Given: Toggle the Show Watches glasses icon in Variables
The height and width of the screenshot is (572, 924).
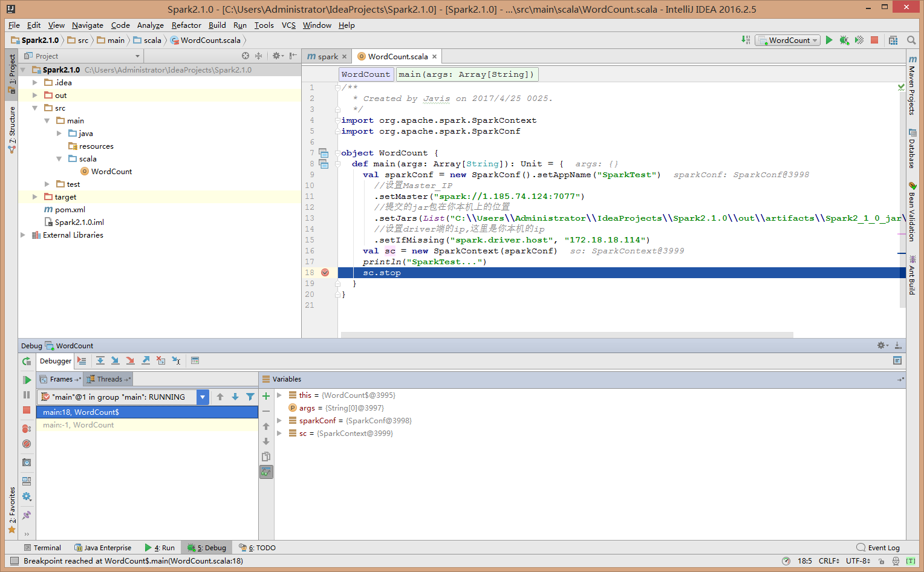Looking at the screenshot, I should (266, 472).
